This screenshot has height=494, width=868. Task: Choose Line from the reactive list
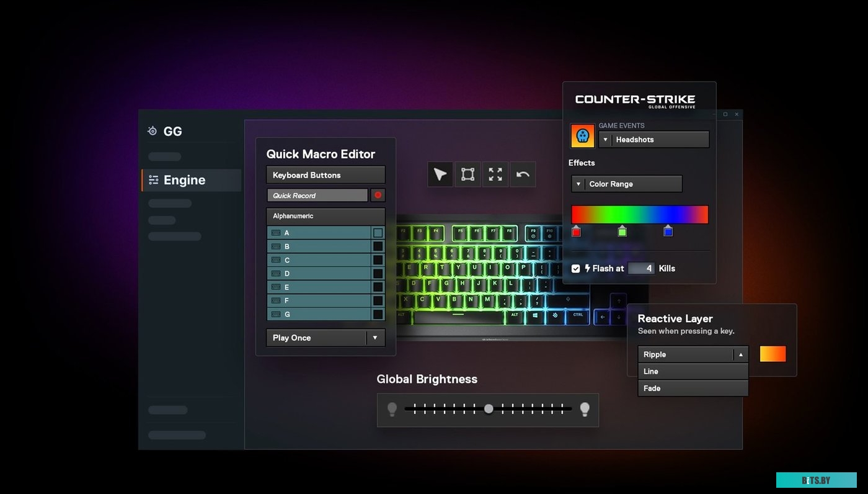(693, 371)
